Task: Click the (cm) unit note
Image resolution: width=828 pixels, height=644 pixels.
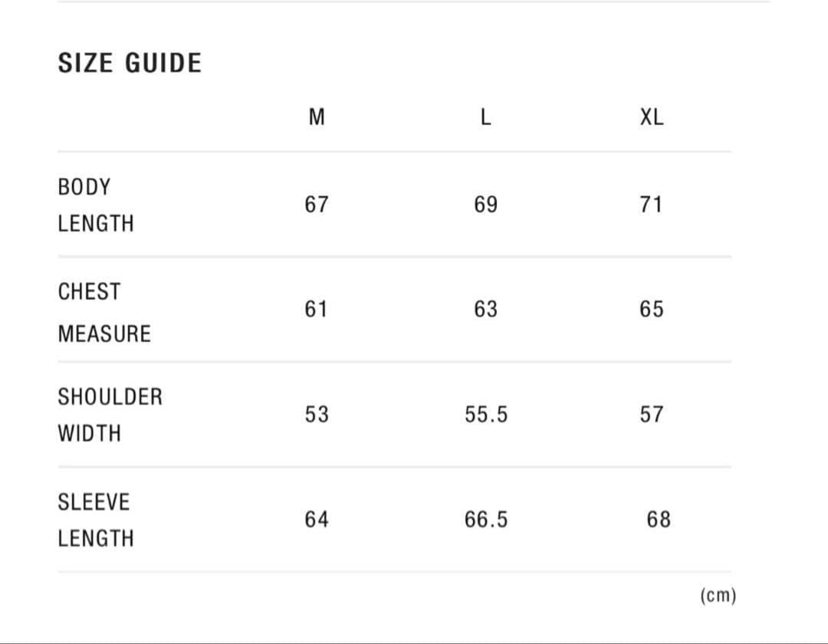Action: point(718,596)
